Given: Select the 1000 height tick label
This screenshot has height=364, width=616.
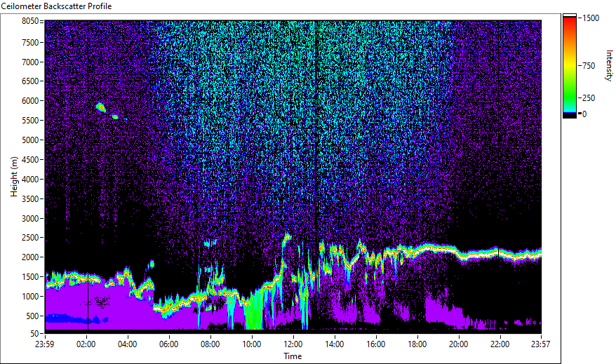Looking at the screenshot, I should pyautogui.click(x=30, y=297).
